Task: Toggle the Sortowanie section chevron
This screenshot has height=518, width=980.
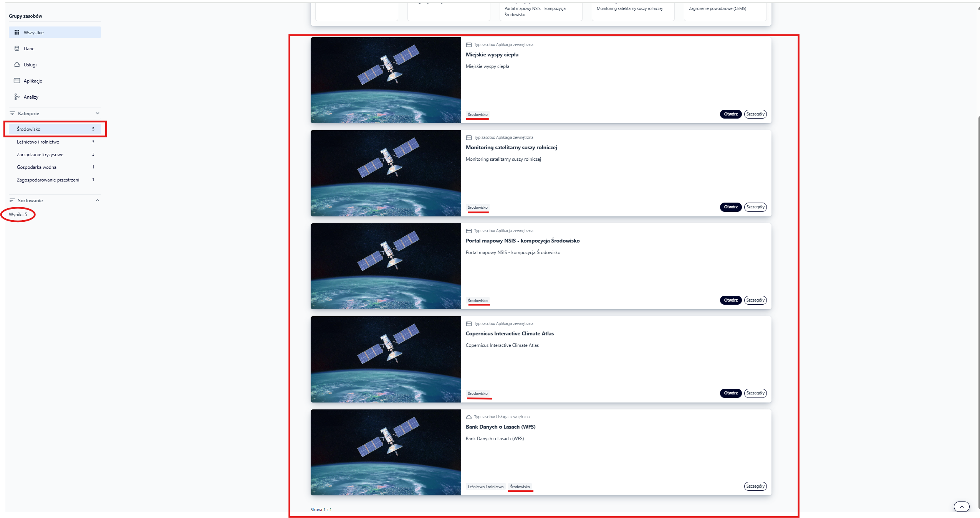Action: click(x=98, y=201)
